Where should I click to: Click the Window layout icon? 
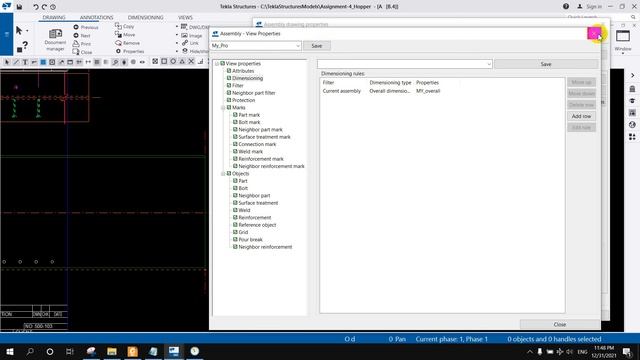(623, 36)
